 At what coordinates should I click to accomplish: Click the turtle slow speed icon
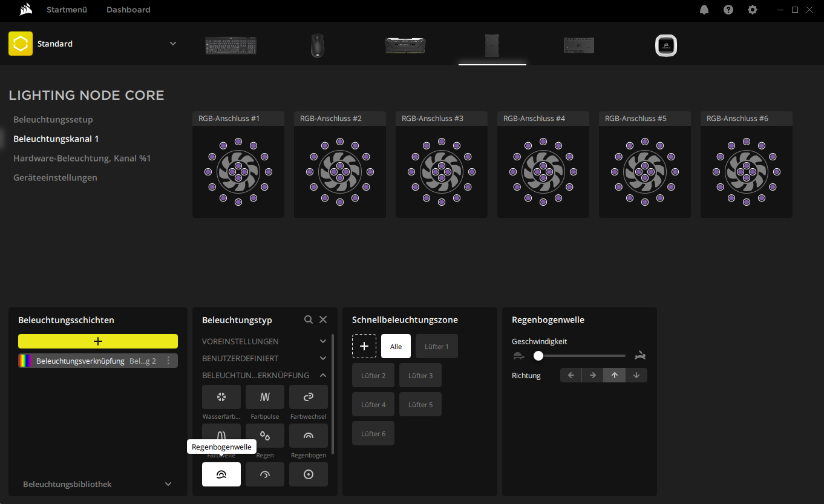click(x=518, y=356)
